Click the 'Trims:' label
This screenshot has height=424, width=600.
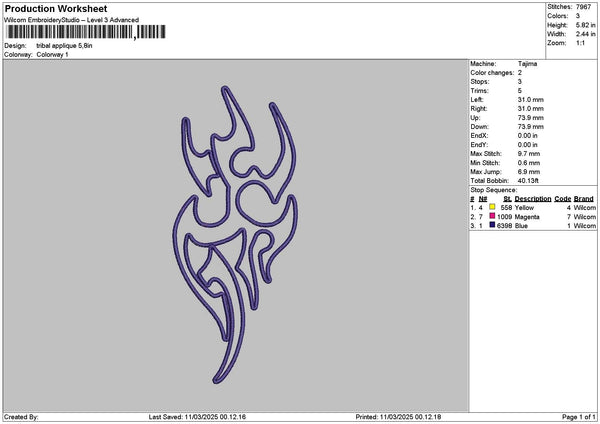click(479, 91)
